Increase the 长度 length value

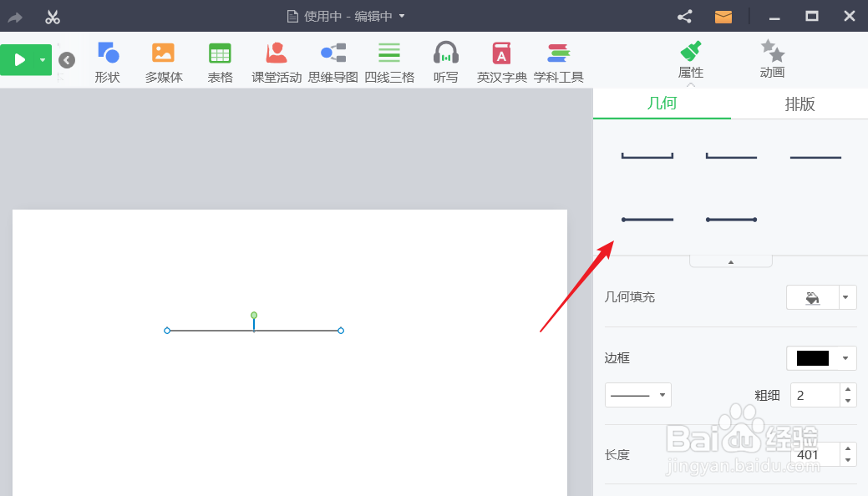tap(848, 448)
